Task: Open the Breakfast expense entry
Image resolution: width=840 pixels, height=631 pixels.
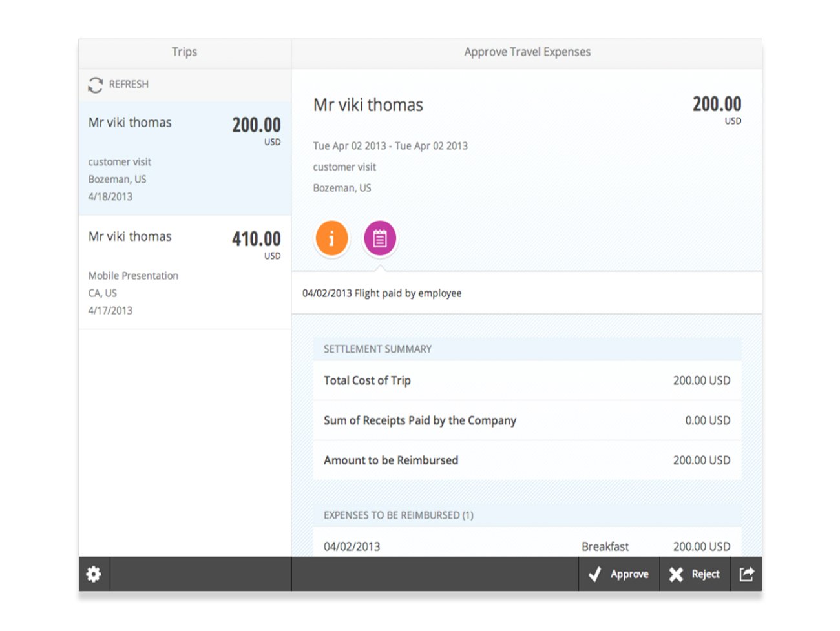Action: click(527, 546)
